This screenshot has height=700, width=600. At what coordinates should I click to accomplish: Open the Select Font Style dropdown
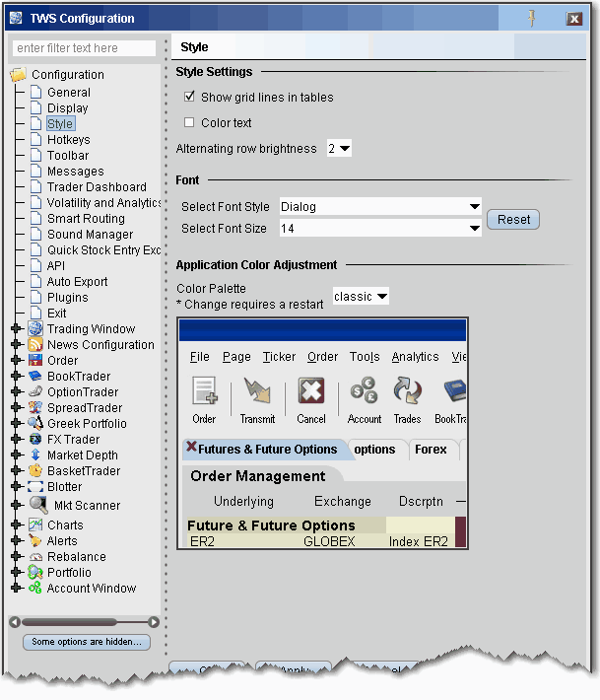[380, 207]
